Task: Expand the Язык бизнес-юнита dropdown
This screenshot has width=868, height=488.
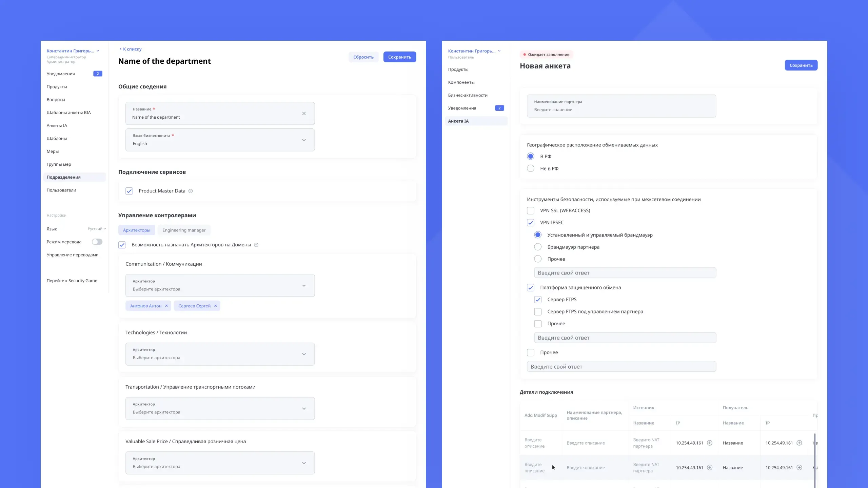Action: [x=220, y=140]
